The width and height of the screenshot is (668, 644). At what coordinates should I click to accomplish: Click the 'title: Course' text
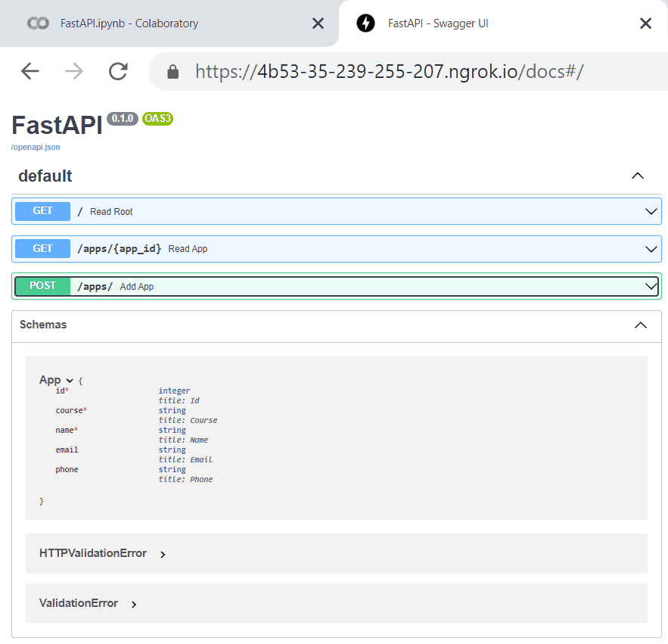click(x=188, y=420)
